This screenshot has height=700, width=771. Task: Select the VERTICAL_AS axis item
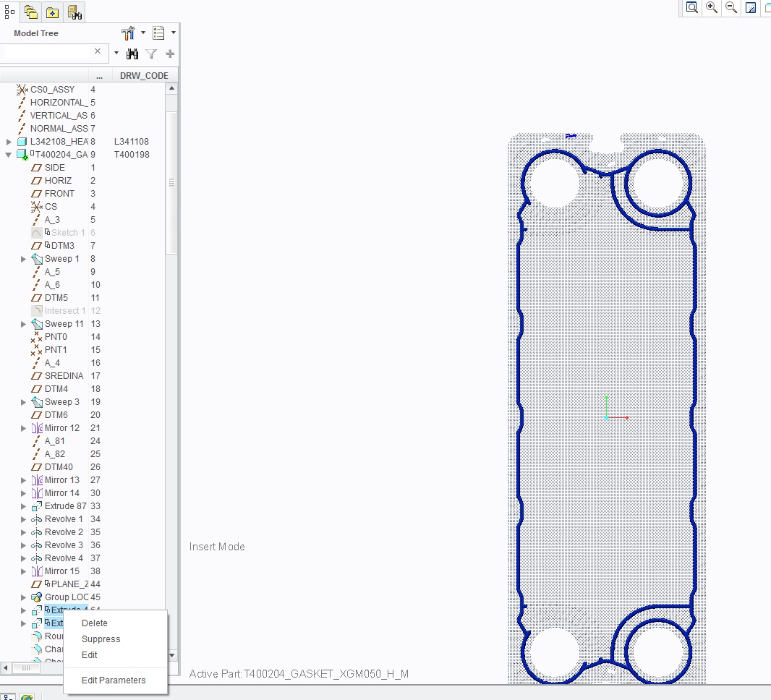59,116
